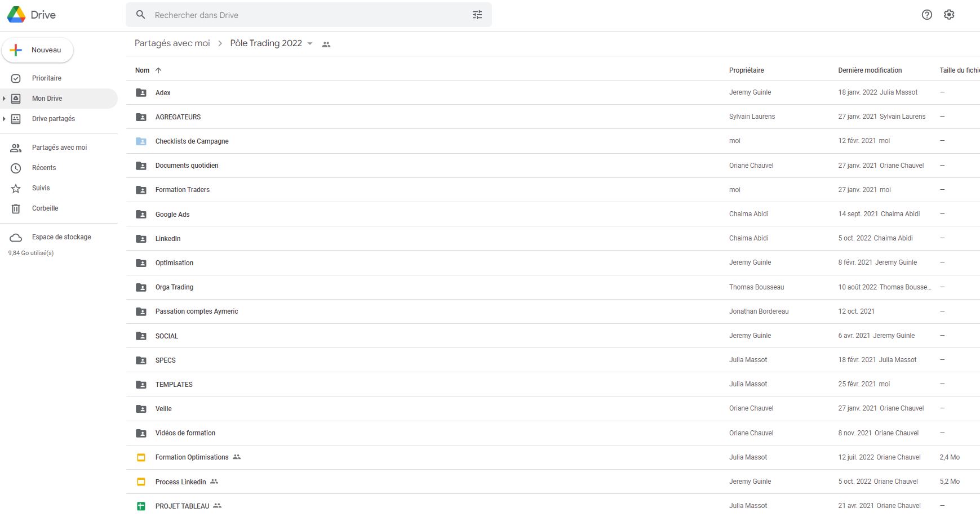Click the Nouveau button

click(x=38, y=50)
